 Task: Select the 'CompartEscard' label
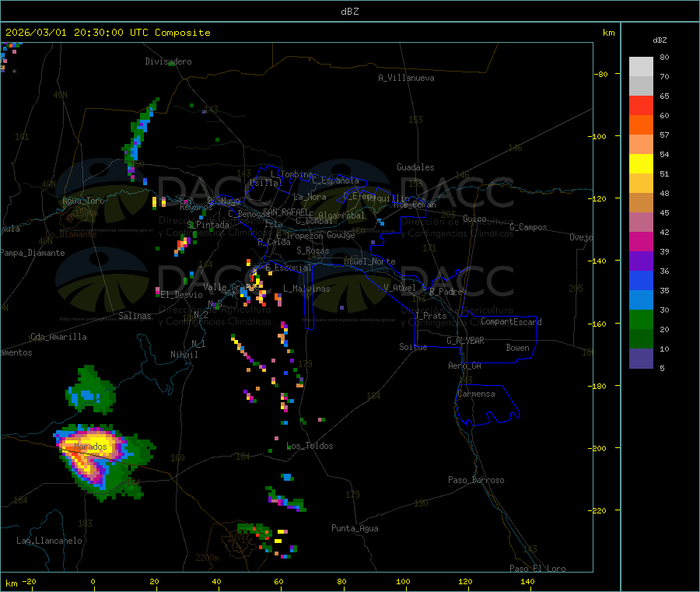[511, 322]
